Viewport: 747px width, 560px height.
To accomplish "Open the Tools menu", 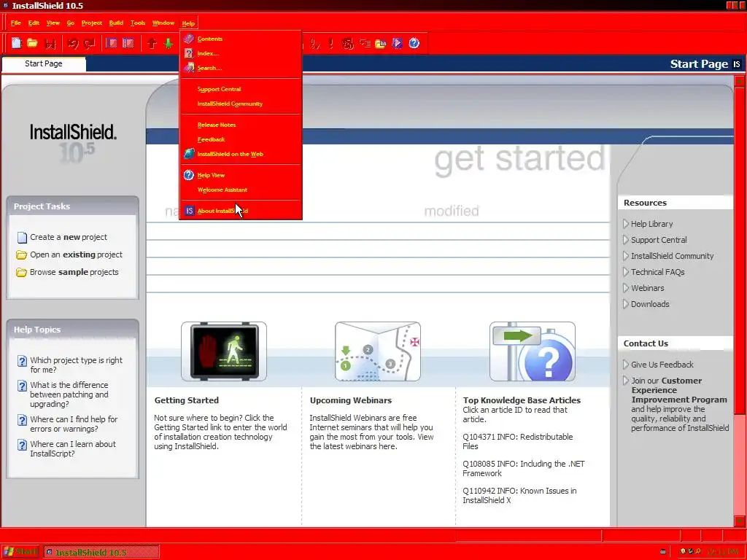I will [138, 23].
